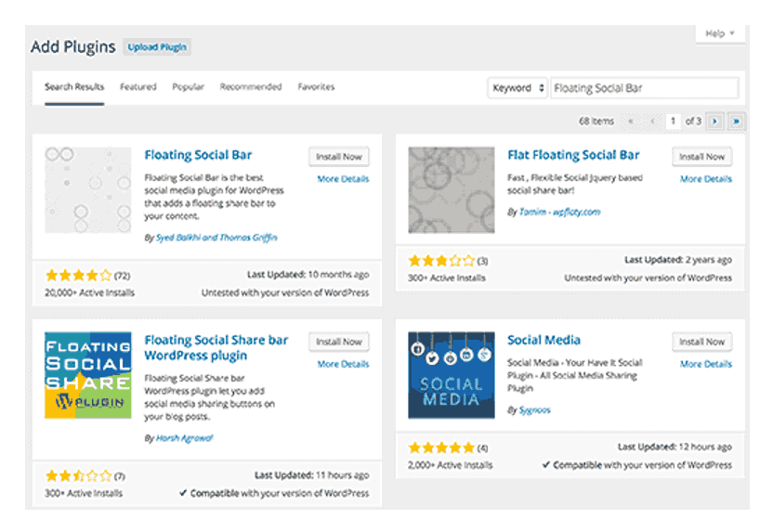Image resolution: width=773 pixels, height=532 pixels.
Task: Switch to the Search Results tab
Action: tap(74, 87)
